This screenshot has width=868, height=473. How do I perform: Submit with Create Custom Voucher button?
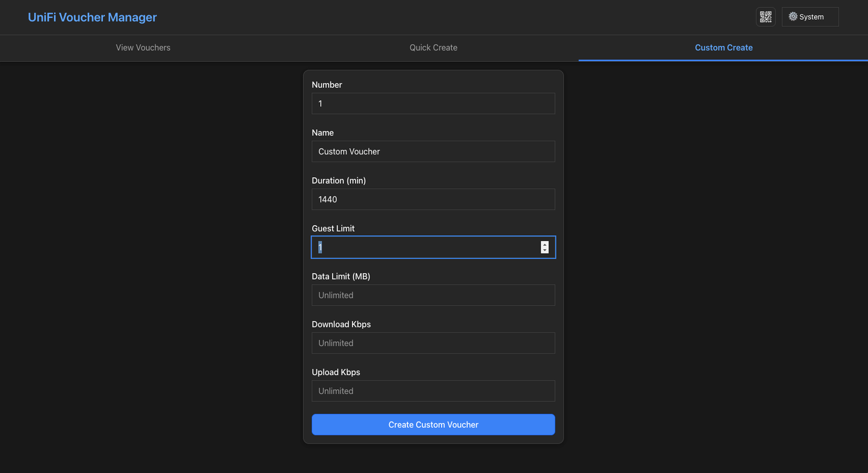tap(433, 424)
